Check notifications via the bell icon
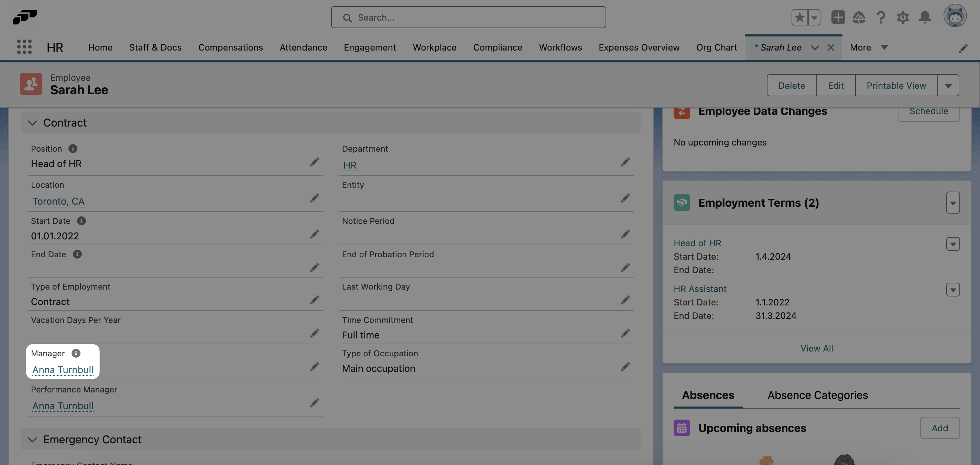This screenshot has height=465, width=980. pos(925,17)
